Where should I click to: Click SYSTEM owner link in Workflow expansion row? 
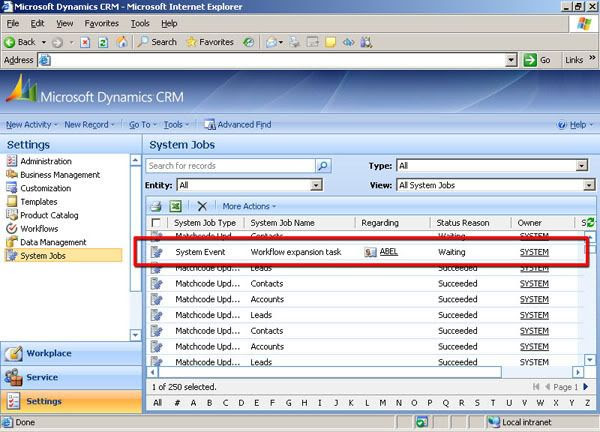pyautogui.click(x=534, y=252)
